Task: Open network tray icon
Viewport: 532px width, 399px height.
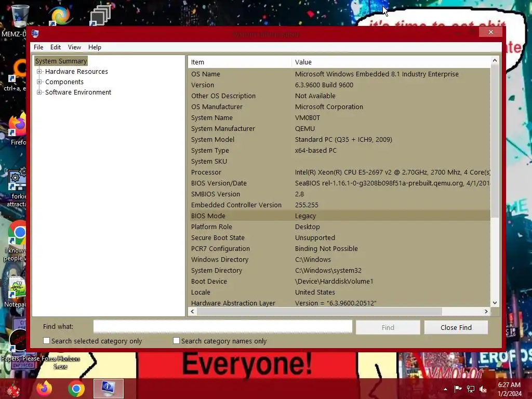Action: coord(471,389)
